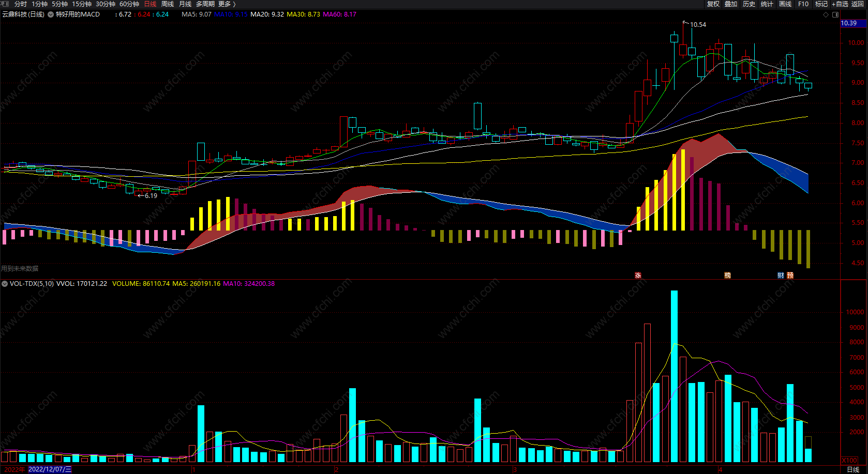Click the 涨 event marker icon

(x=638, y=275)
